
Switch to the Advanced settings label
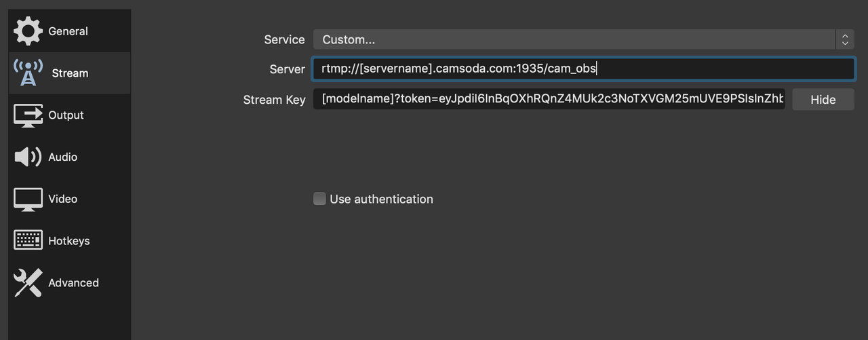click(x=73, y=283)
